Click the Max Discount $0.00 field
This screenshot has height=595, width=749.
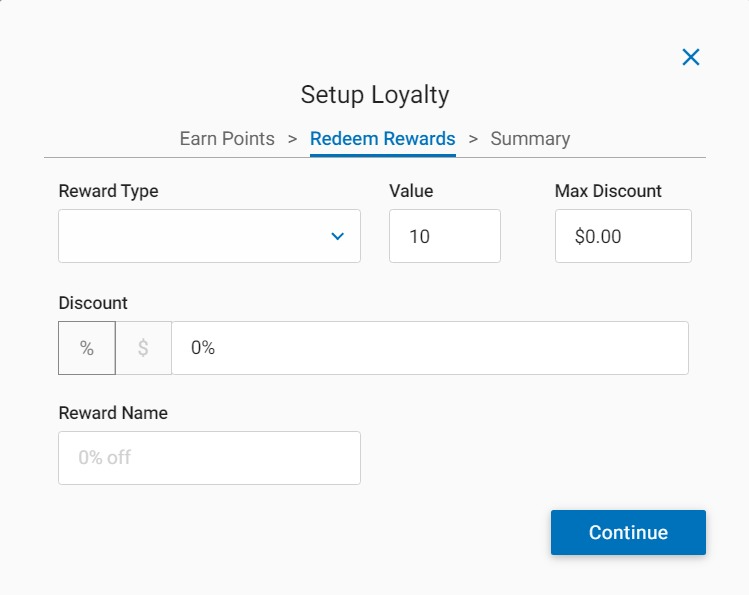(622, 236)
